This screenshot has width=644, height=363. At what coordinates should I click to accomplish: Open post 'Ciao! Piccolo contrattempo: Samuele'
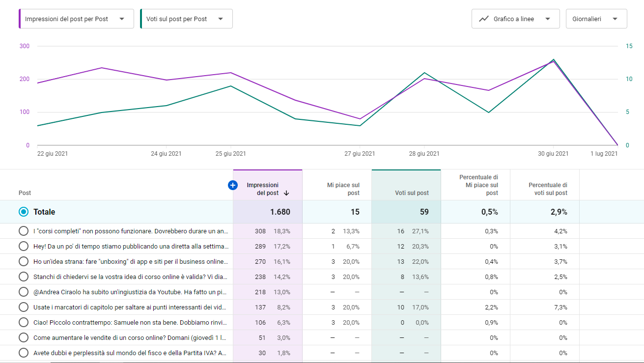coord(131,322)
